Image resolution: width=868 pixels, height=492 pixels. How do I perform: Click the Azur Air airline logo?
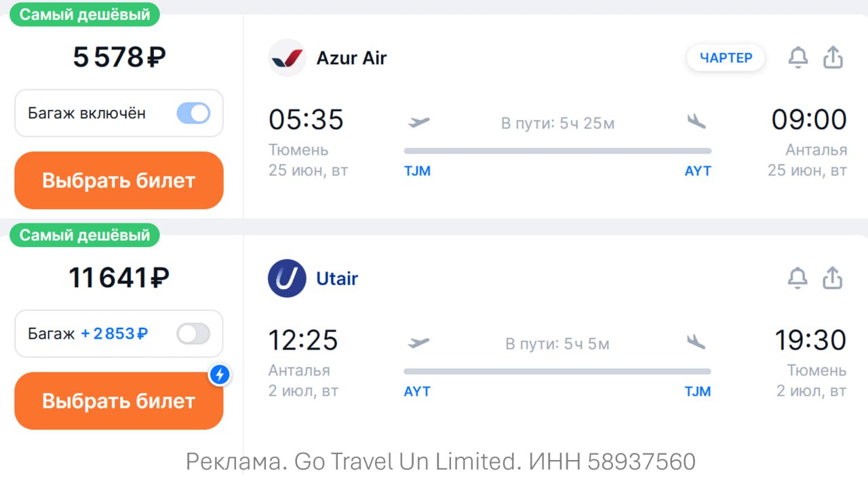click(288, 58)
